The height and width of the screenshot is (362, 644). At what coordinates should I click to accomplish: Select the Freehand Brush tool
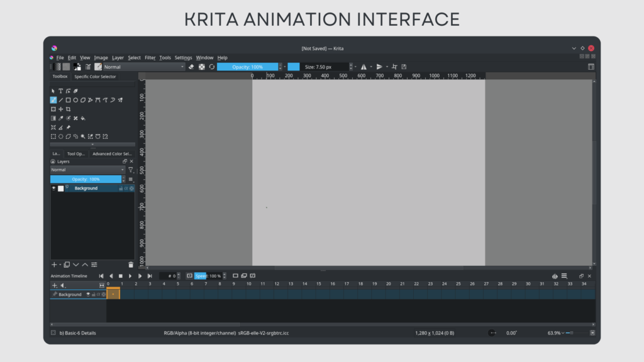coord(53,100)
